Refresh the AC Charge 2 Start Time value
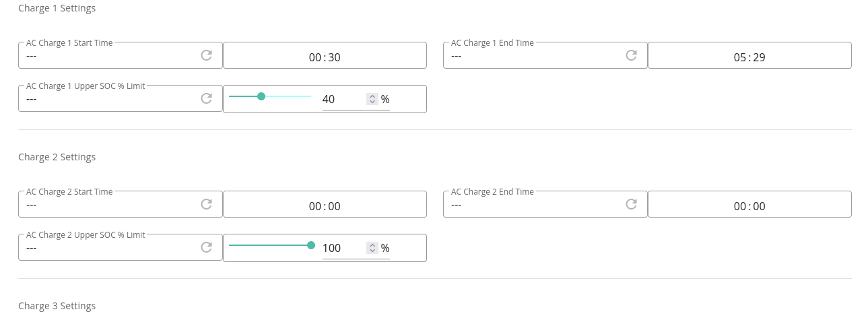Viewport: 868px width, 320px height. point(207,204)
